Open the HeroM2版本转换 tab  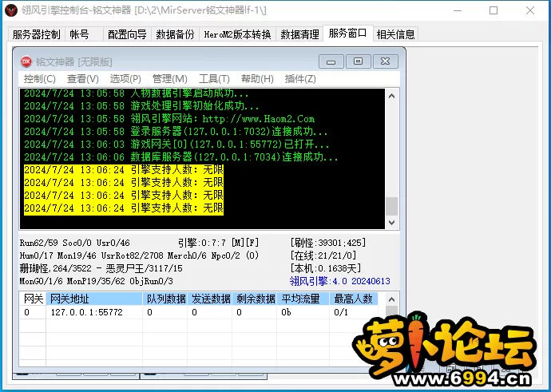pyautogui.click(x=237, y=34)
